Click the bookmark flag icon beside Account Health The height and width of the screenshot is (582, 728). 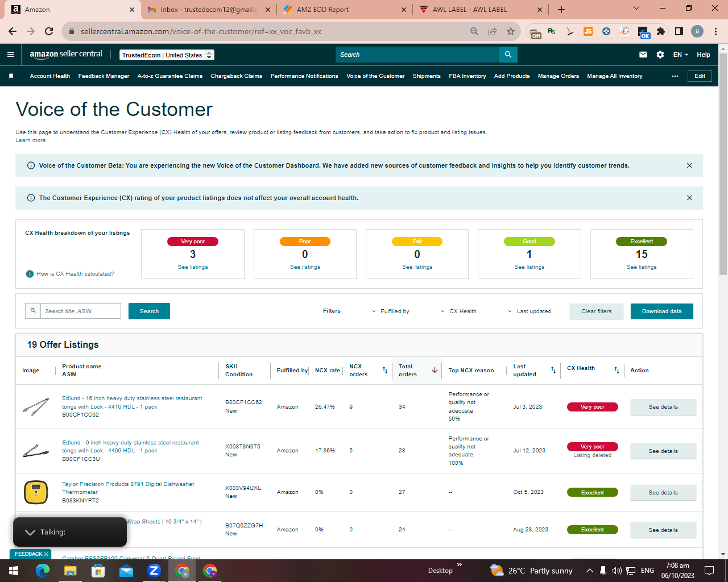(11, 76)
